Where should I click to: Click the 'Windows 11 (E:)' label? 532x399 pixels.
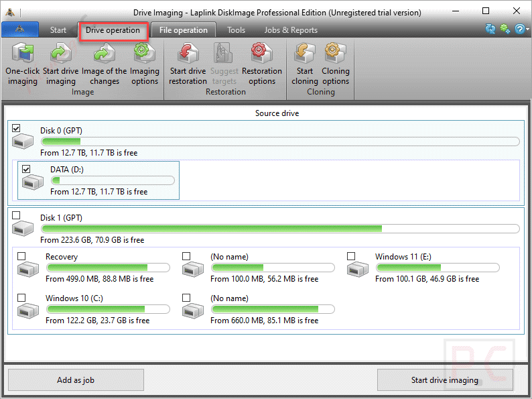pyautogui.click(x=403, y=257)
